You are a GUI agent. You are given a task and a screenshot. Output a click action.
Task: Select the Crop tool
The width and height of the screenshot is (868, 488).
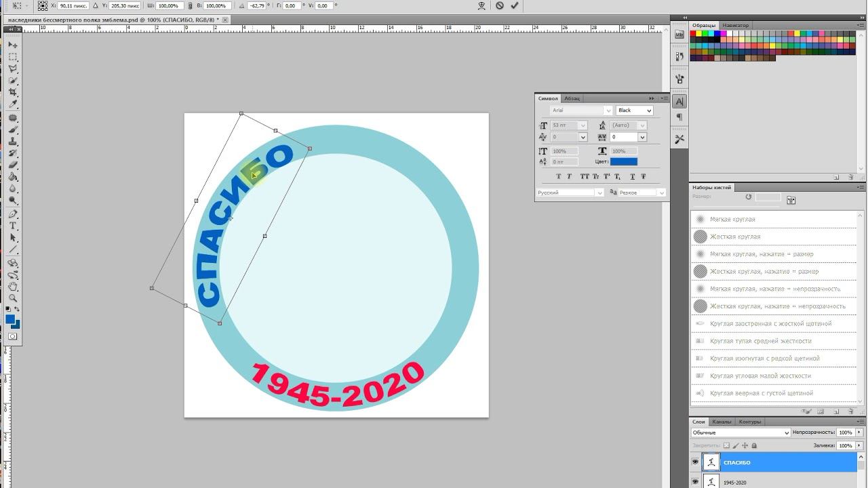coord(13,92)
